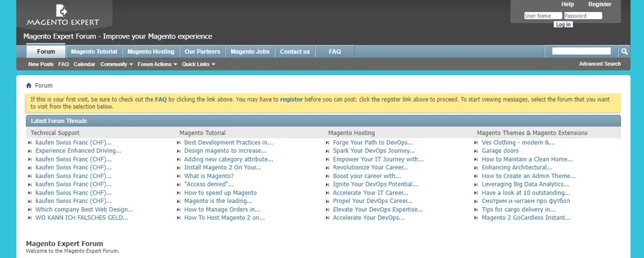Open thread Install Magento 2 On Your
This screenshot has width=644, height=258.
point(223,168)
